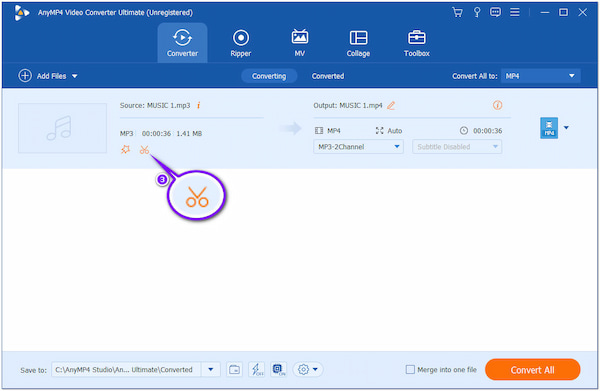Click the scissors cut icon under MUSIC 1.mp3
Viewport: 600px width, 391px height.
pyautogui.click(x=144, y=150)
